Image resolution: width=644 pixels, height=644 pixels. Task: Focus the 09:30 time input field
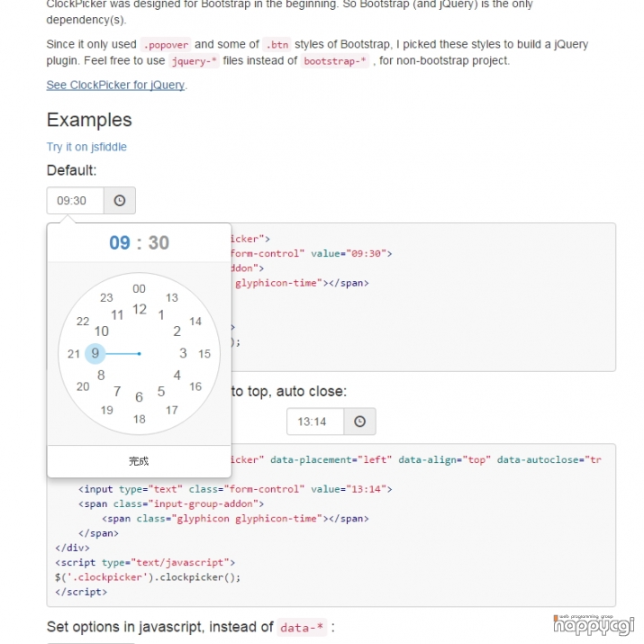pyautogui.click(x=75, y=201)
